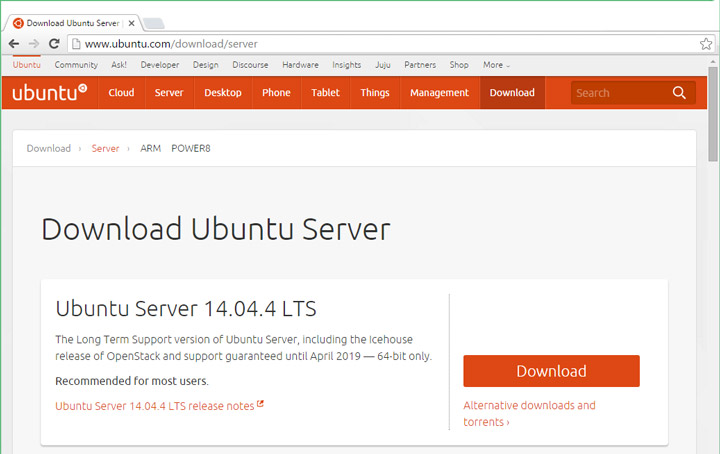Open the Partners link
720x454 pixels.
click(420, 65)
